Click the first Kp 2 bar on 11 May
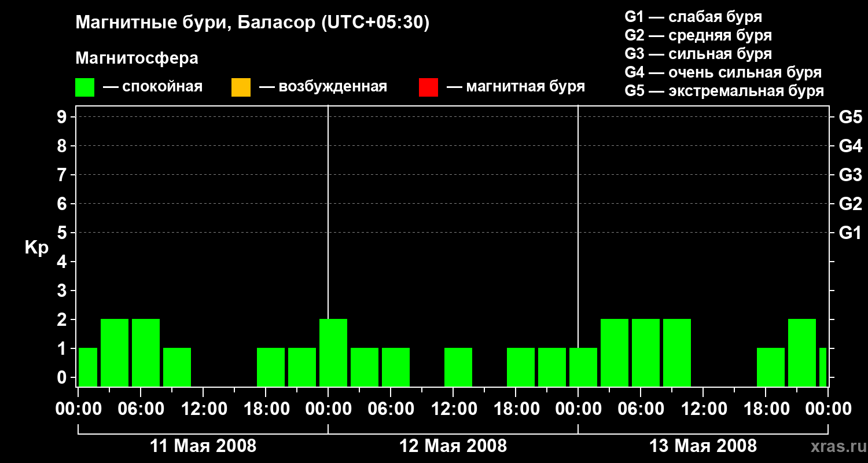868x463 pixels. pyautogui.click(x=115, y=352)
